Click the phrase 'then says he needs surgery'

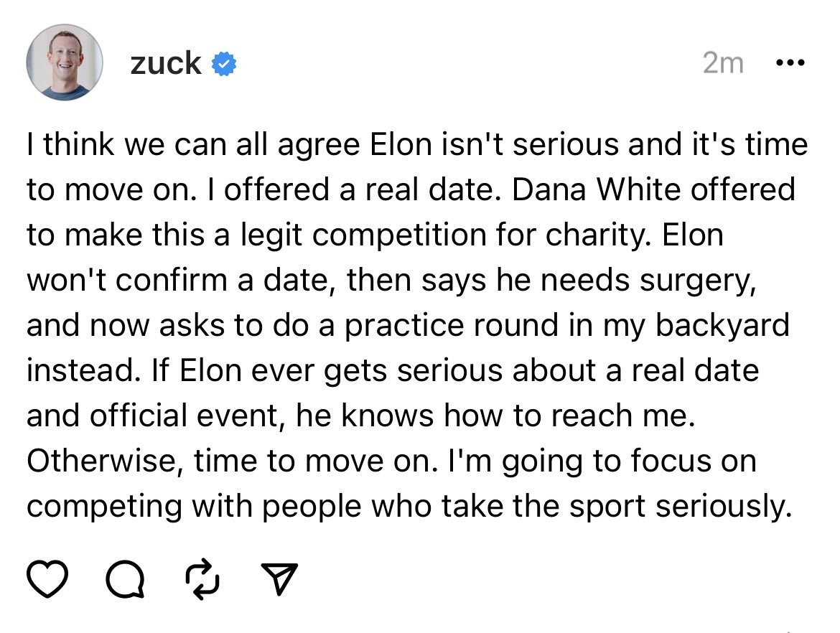551,281
